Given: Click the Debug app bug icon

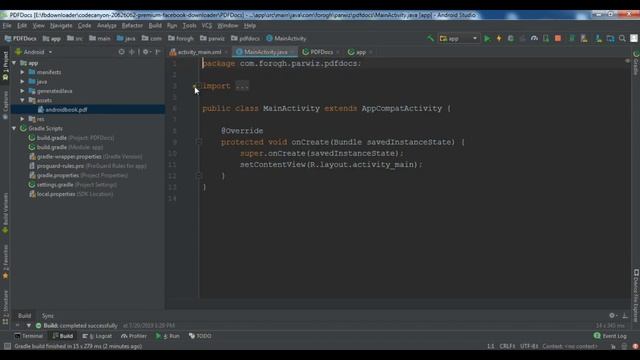Looking at the screenshot, I should coord(511,38).
